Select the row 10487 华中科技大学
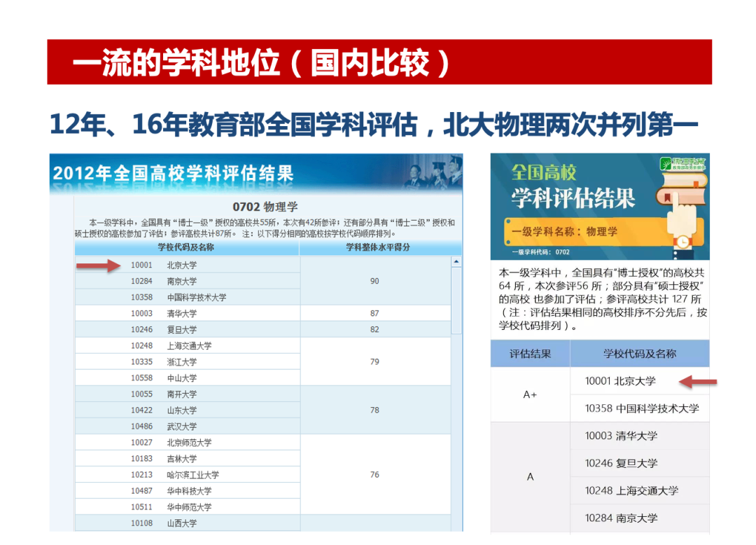756x545 pixels. pos(188,491)
